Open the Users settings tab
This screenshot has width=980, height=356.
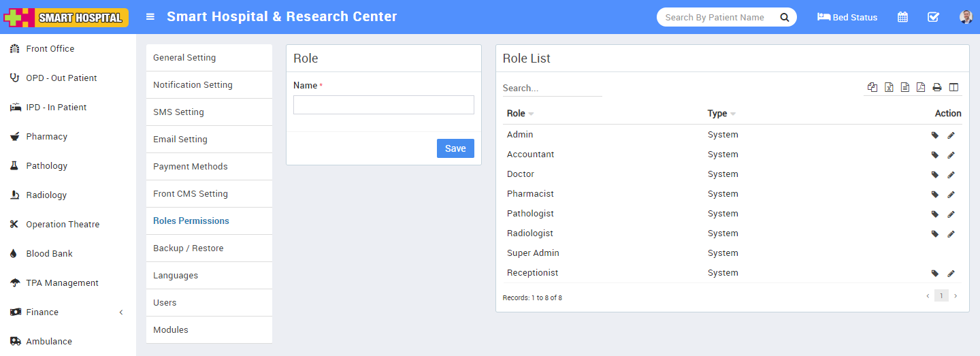(165, 303)
